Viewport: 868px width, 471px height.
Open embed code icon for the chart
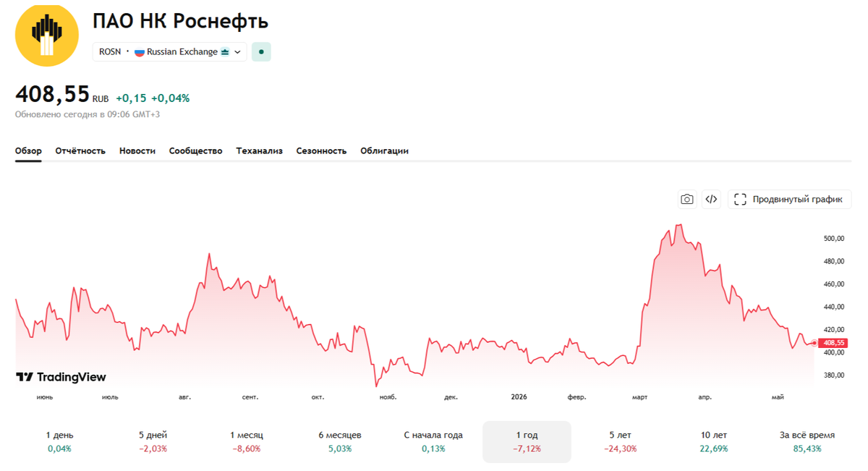[711, 200]
